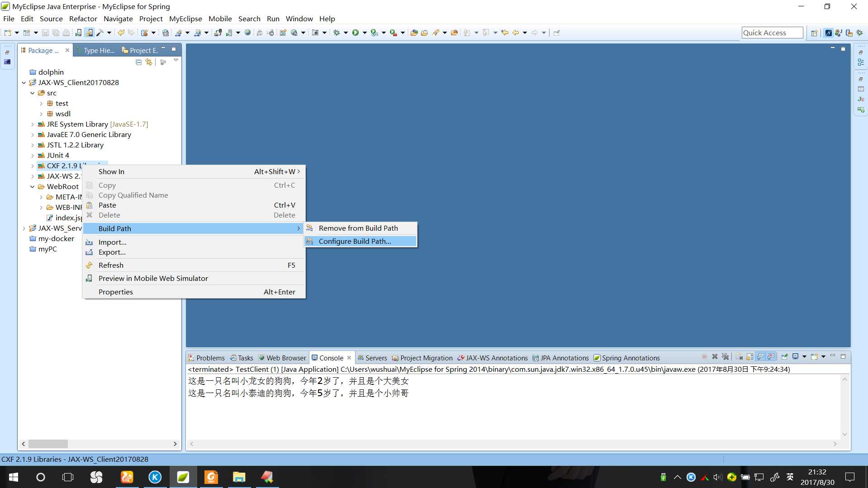
Task: Click the Open Console icon
Action: tap(814, 357)
